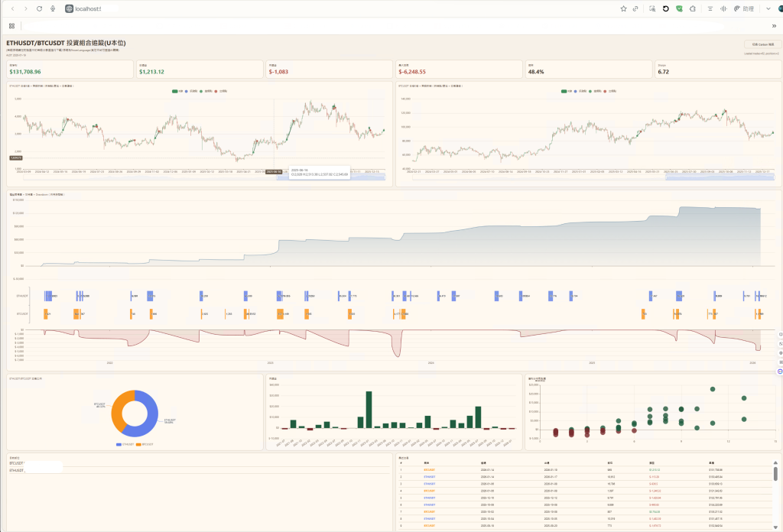Reload the page with the refresh icon
This screenshot has height=532, width=783.
tap(39, 8)
